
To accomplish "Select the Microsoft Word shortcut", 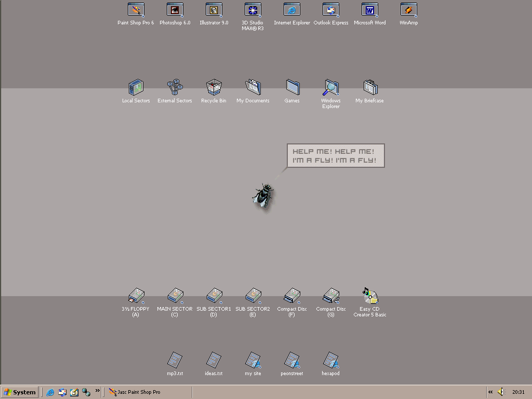I will (370, 10).
